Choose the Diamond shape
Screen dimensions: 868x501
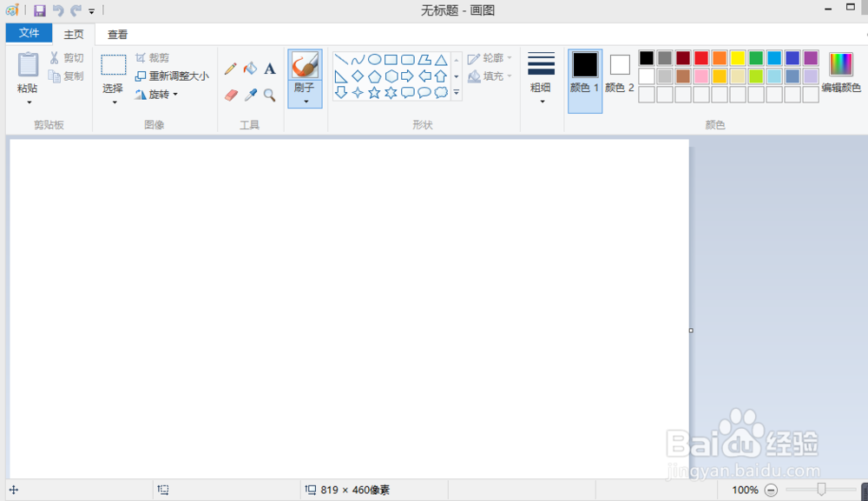click(x=358, y=76)
